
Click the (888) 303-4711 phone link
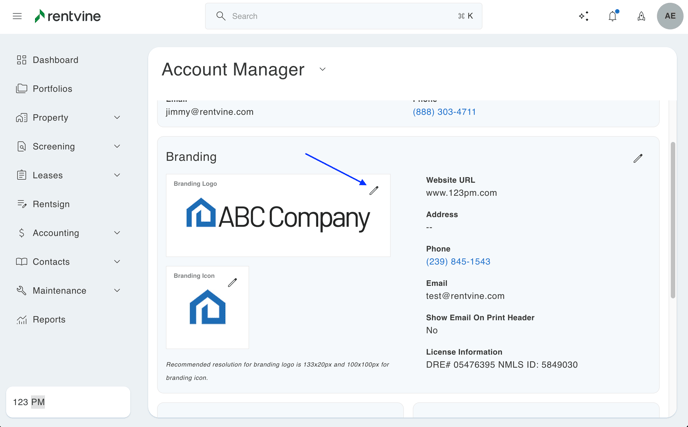coord(444,112)
